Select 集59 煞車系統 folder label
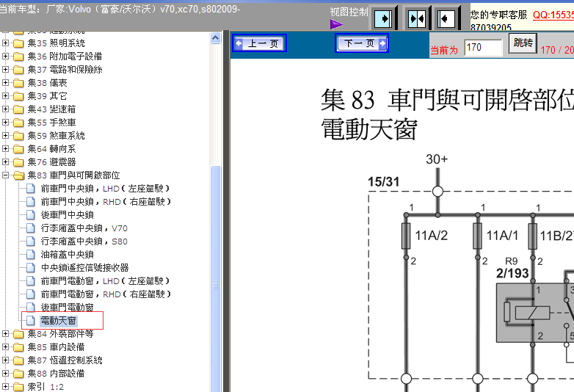The width and height of the screenshot is (574, 392). (x=56, y=135)
